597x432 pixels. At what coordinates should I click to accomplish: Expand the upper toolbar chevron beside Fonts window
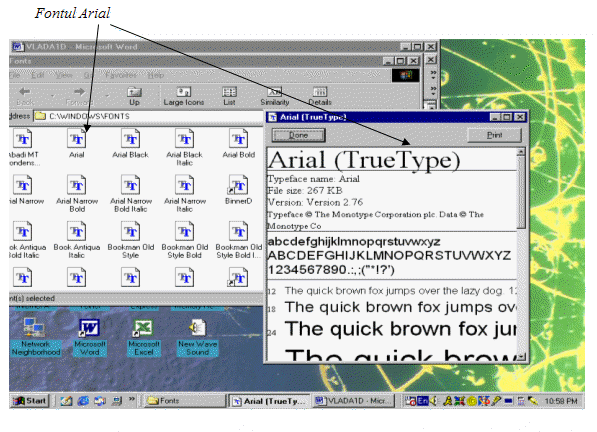433,74
